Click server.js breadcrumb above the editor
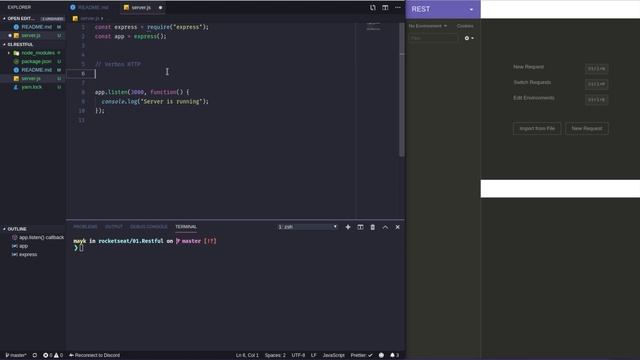This screenshot has width=640, height=360. click(89, 18)
